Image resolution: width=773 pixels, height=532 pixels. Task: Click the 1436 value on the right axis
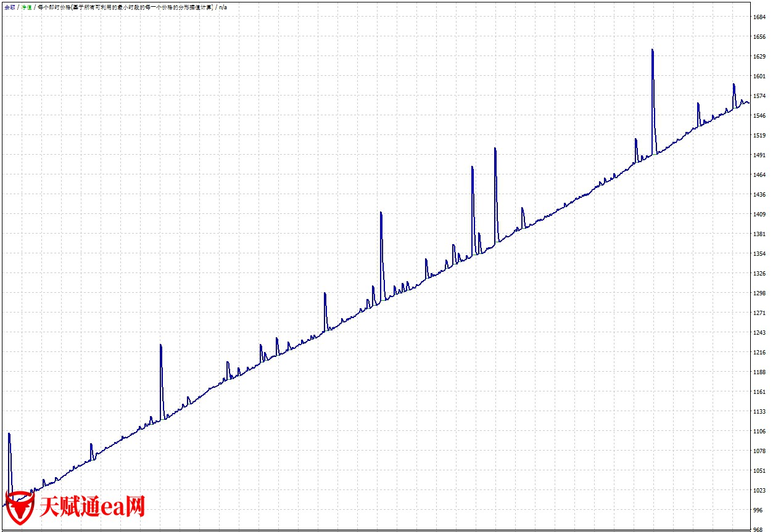(x=759, y=195)
